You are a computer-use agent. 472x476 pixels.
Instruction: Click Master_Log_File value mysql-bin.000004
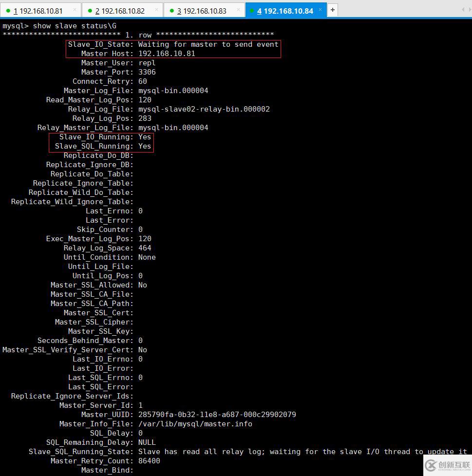tap(173, 91)
